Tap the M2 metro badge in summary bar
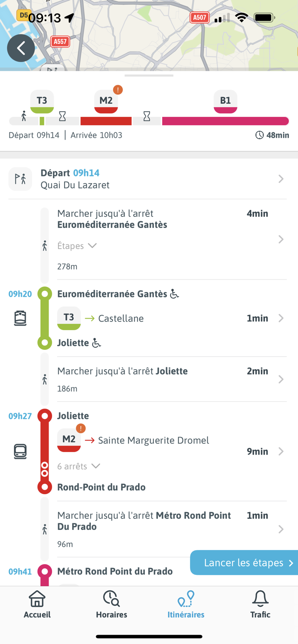The height and width of the screenshot is (644, 298). 106,101
